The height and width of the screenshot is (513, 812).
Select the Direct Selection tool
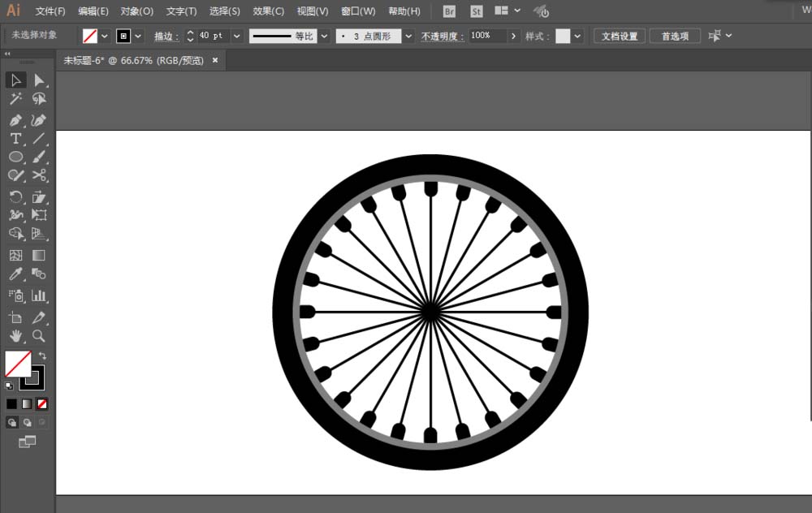(39, 80)
